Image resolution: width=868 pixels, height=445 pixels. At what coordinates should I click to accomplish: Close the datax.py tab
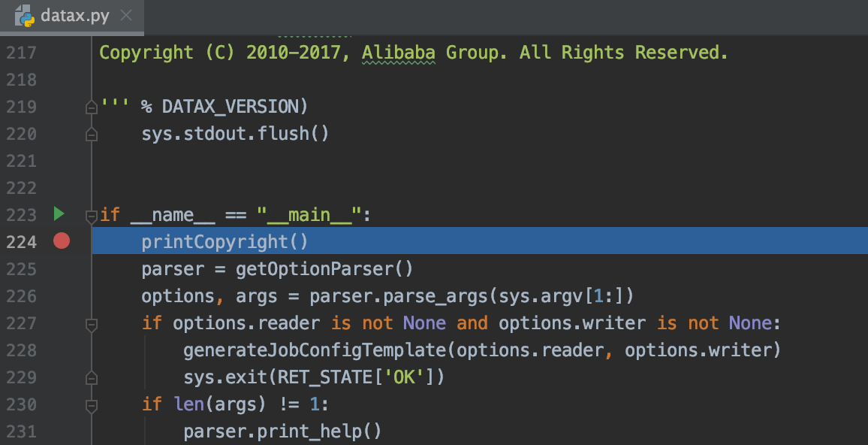pyautogui.click(x=126, y=15)
